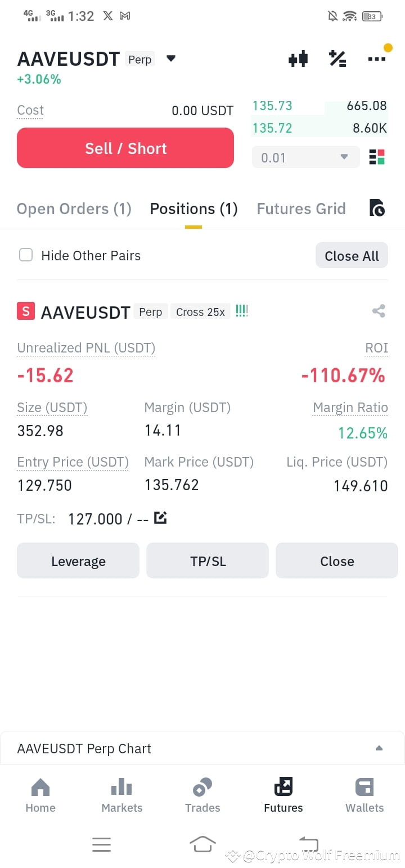This screenshot has width=405, height=868.
Task: Switch to the Futures Grid tab
Action: tap(301, 208)
